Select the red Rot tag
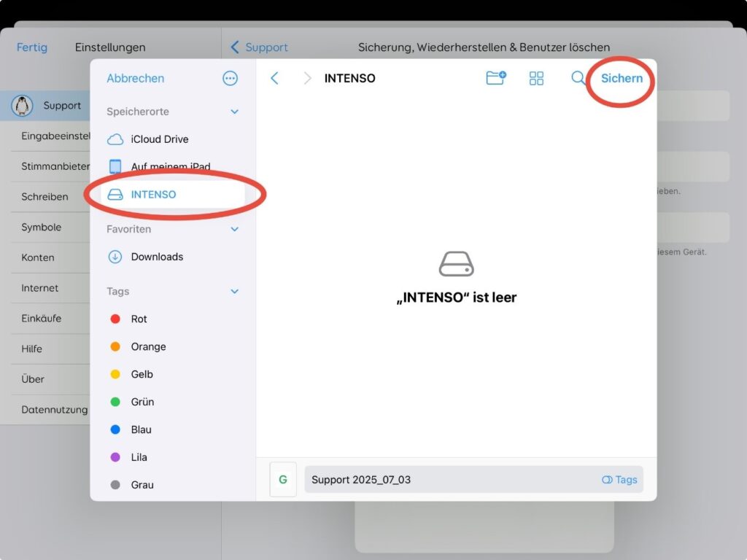This screenshot has height=560, width=747. [139, 319]
